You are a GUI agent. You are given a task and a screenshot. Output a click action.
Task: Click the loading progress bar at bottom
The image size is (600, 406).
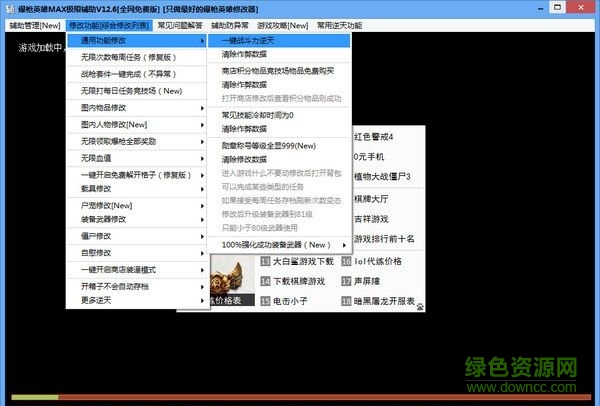coord(301,397)
